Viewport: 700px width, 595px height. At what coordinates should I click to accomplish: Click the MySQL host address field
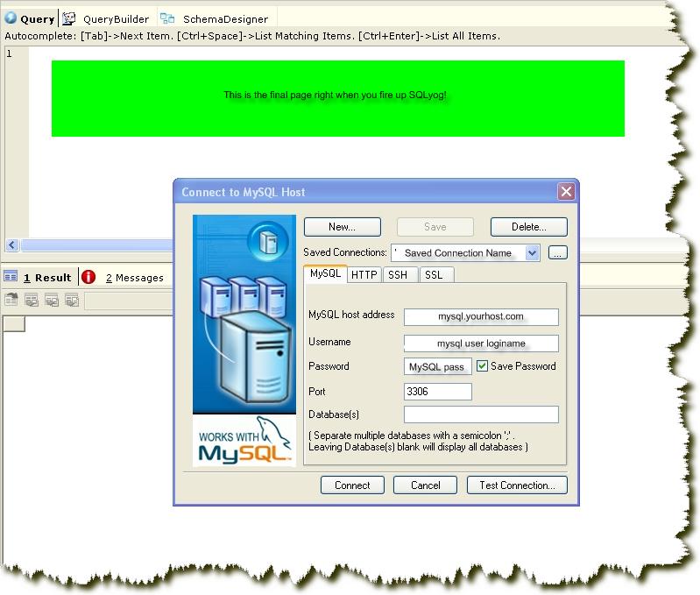tap(481, 317)
